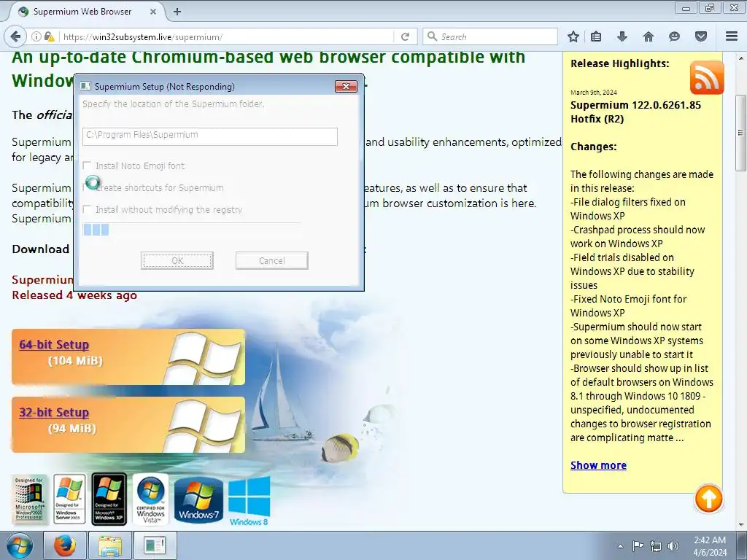Click the Supermium folder path field
This screenshot has height=560, width=747.
(x=210, y=136)
